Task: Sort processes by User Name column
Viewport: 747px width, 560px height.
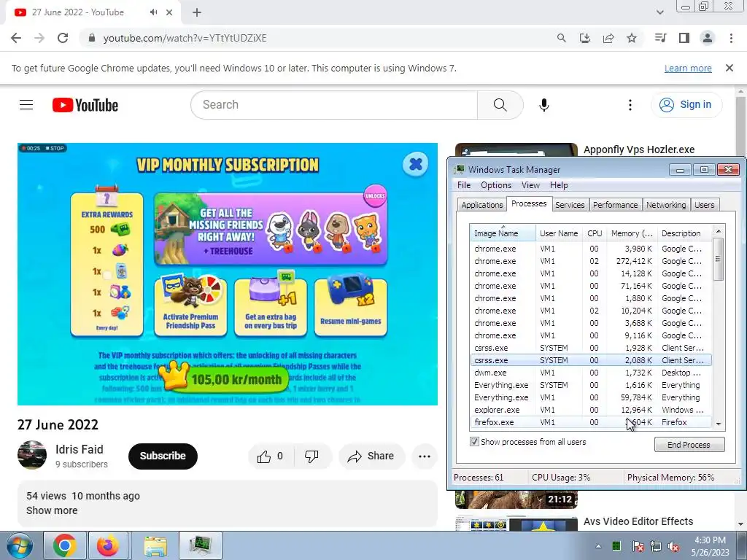Action: click(559, 233)
